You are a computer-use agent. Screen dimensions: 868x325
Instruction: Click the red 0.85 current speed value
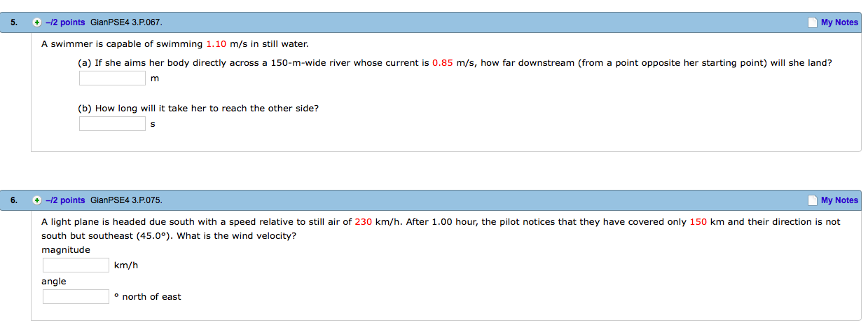(x=442, y=62)
